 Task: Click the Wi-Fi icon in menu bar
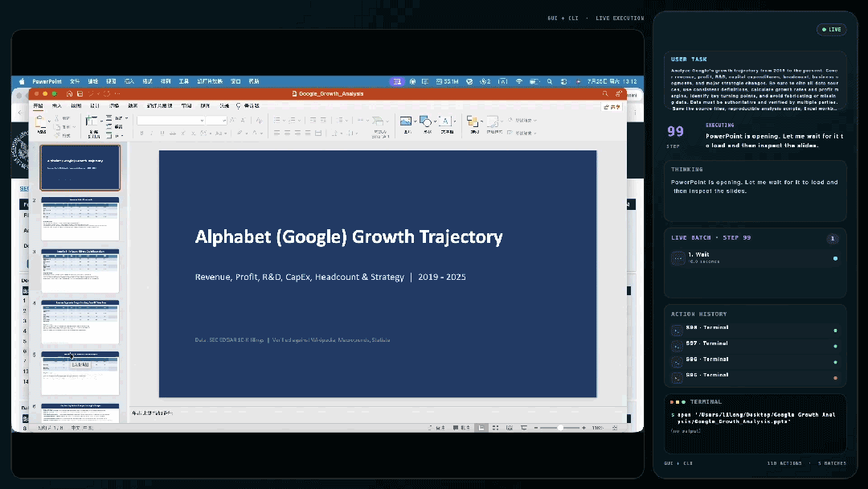[x=519, y=81]
